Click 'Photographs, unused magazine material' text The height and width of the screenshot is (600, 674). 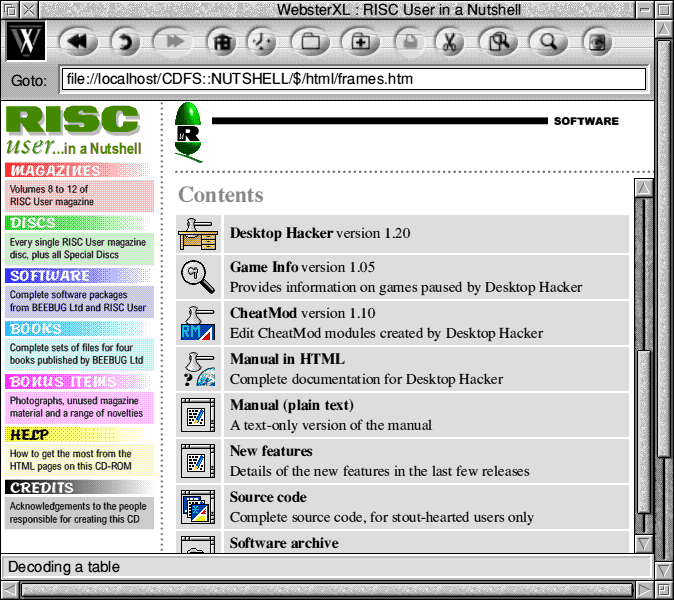pyautogui.click(x=79, y=407)
